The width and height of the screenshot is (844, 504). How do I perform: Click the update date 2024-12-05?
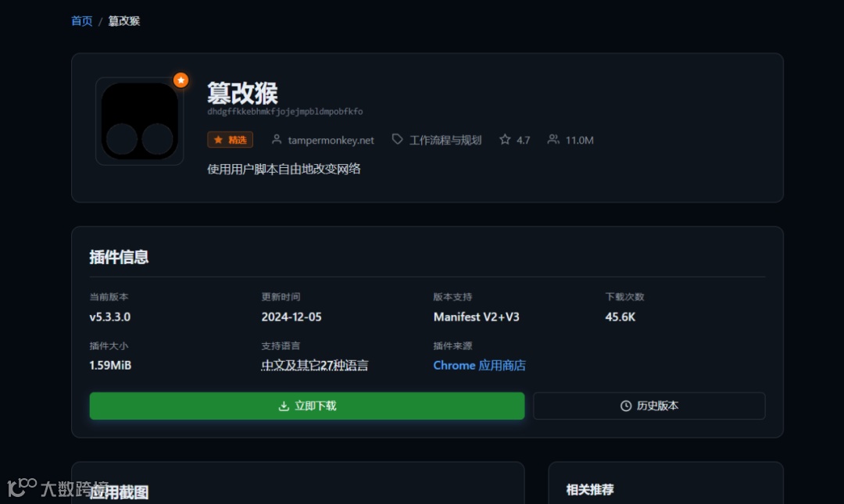(291, 316)
